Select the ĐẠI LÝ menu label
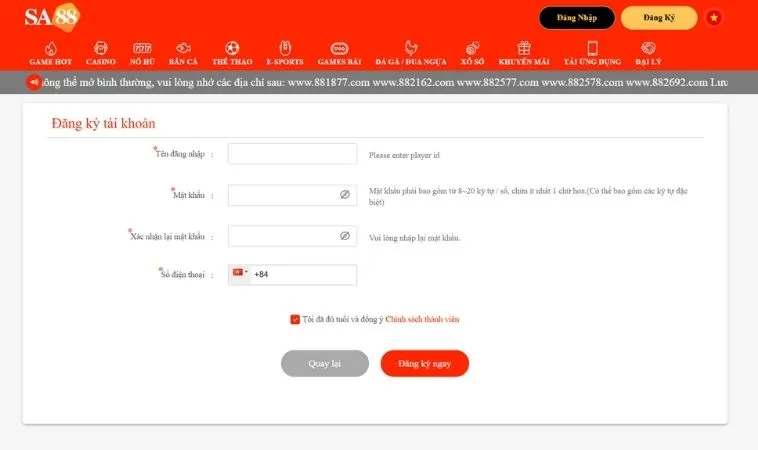This screenshot has width=758, height=450. coord(648,62)
